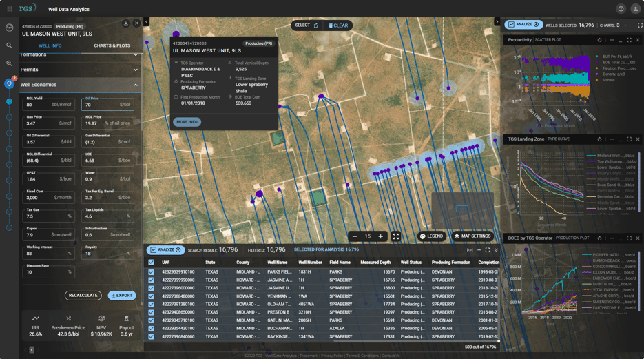Open well table more options icon
Image resolution: width=644 pixels, height=359 pixels.
[479, 249]
